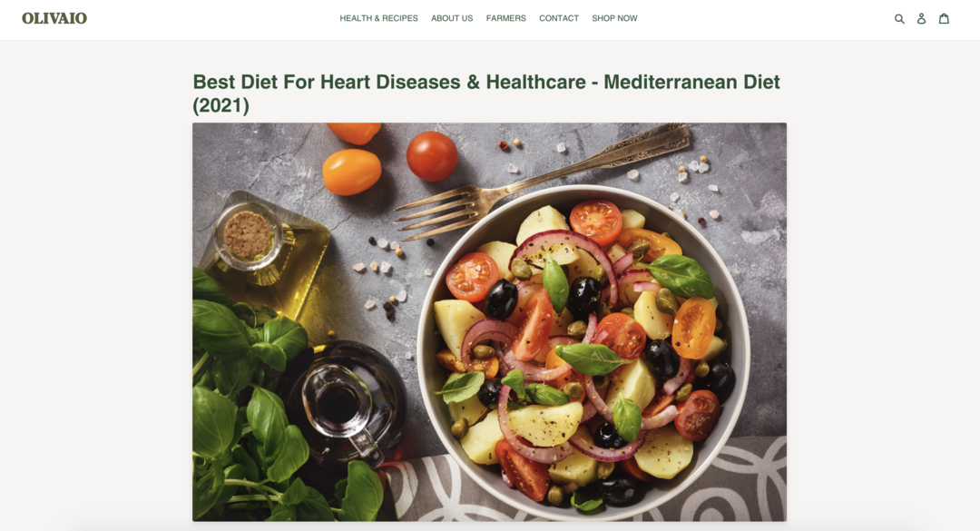Select the Mediterranean Diet article title
Image resolution: width=980 pixels, height=531 pixels.
[x=486, y=93]
